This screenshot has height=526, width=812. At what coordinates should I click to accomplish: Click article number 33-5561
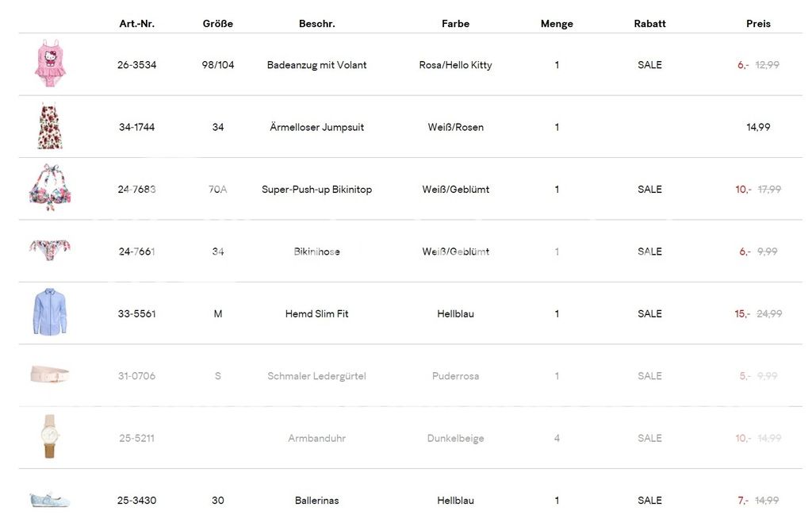136,314
